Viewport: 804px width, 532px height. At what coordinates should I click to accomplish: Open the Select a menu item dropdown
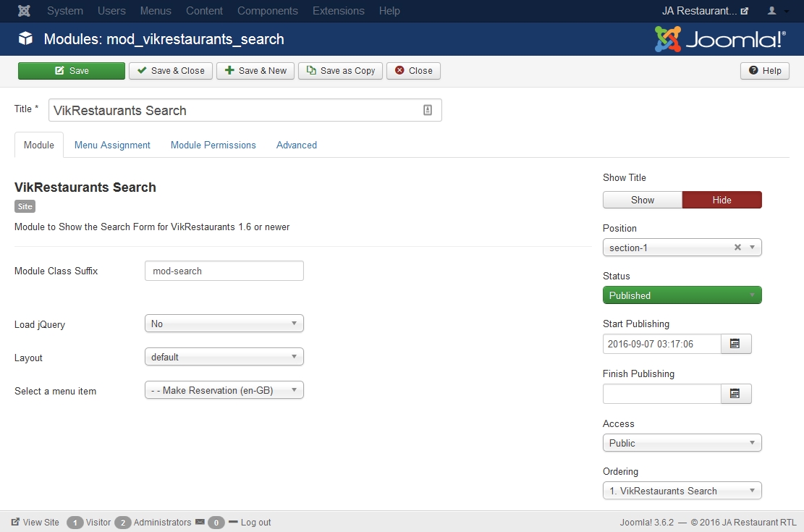224,390
